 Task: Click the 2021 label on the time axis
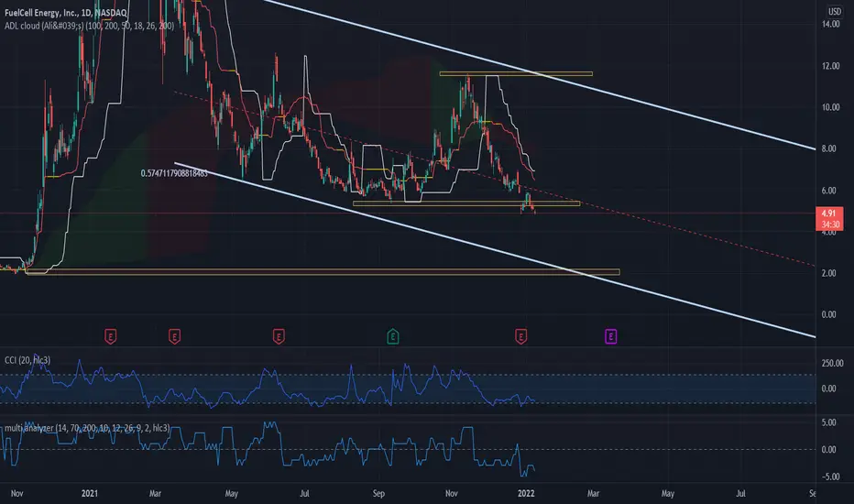[x=89, y=494]
